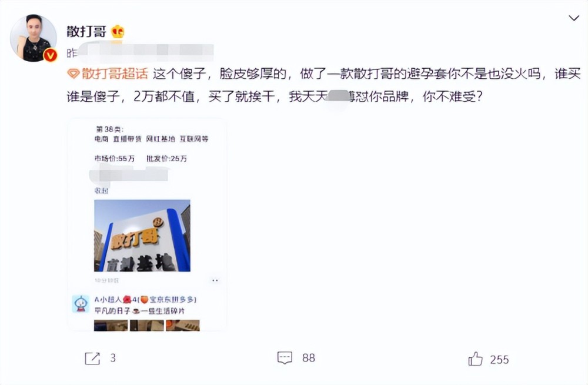Screen dimensions: 588x385
Task: Open the 散打哥 直播基地 sign photo
Action: click(x=142, y=236)
